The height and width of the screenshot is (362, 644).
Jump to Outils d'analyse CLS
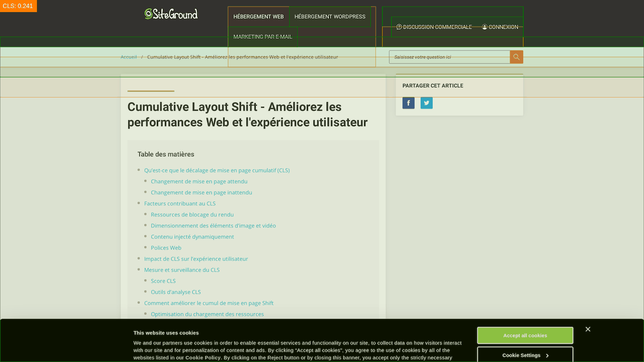176,292
